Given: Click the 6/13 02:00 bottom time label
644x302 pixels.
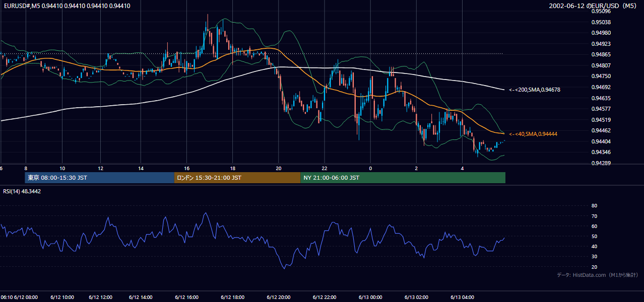Looking at the screenshot, I should pyautogui.click(x=416, y=297).
